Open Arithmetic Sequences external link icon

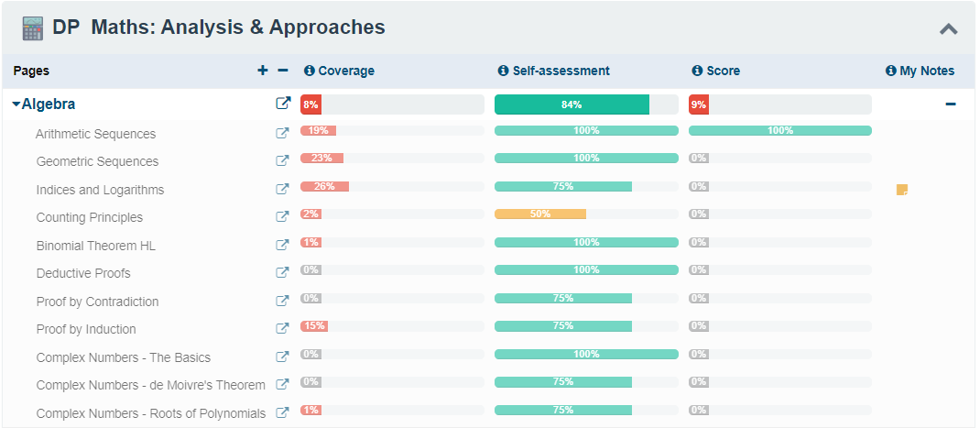pos(283,133)
